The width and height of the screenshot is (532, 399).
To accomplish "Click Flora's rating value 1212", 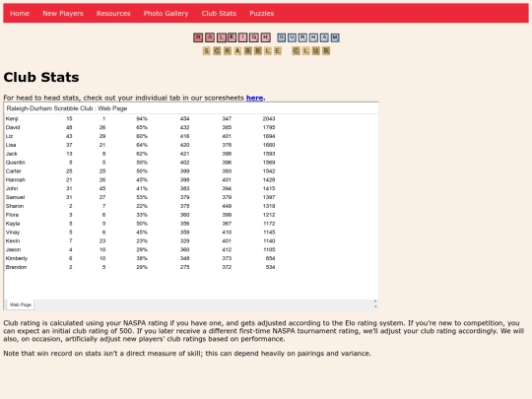I will coord(269,215).
